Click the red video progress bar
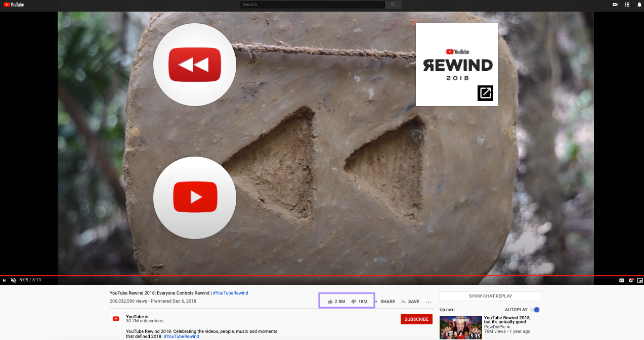Image resolution: width=644 pixels, height=340 pixels. 322,275
